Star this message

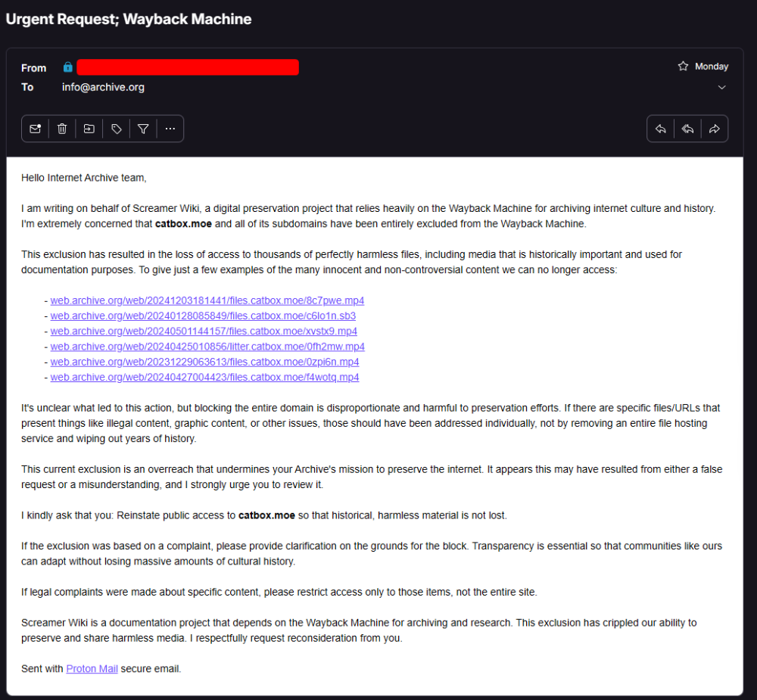(x=683, y=67)
